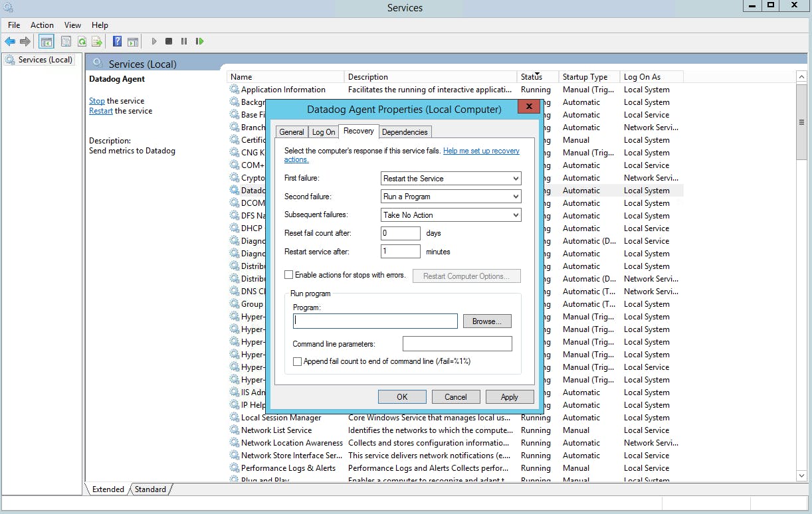
Task: Click the Show/Hide Console Tree icon
Action: point(47,42)
